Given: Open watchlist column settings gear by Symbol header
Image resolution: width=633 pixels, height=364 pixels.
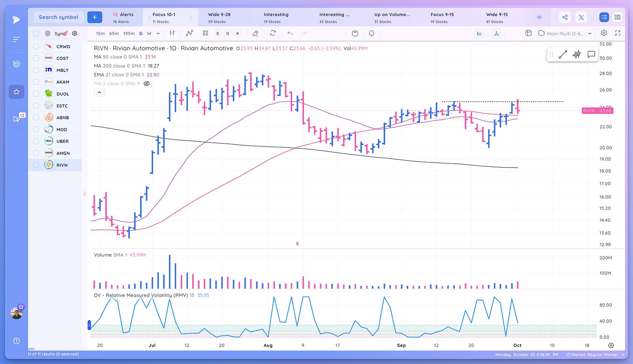Looking at the screenshot, I should 75,33.
